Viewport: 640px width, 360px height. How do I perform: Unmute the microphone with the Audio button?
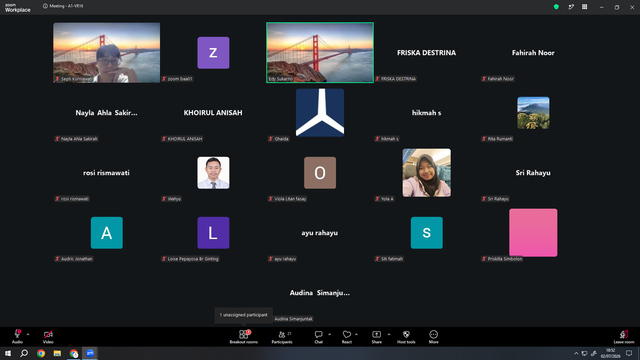pos(17,336)
